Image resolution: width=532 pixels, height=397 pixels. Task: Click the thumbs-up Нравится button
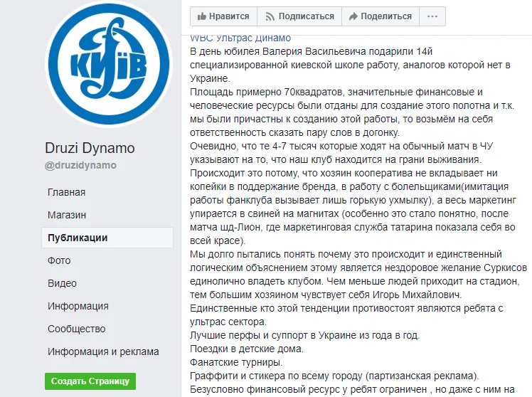(223, 16)
